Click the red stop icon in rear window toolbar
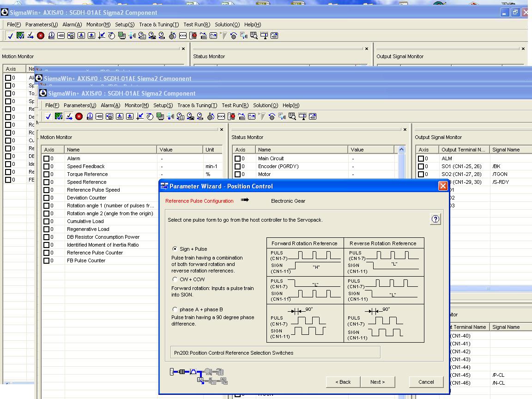The height and width of the screenshot is (399, 532). click(41, 36)
